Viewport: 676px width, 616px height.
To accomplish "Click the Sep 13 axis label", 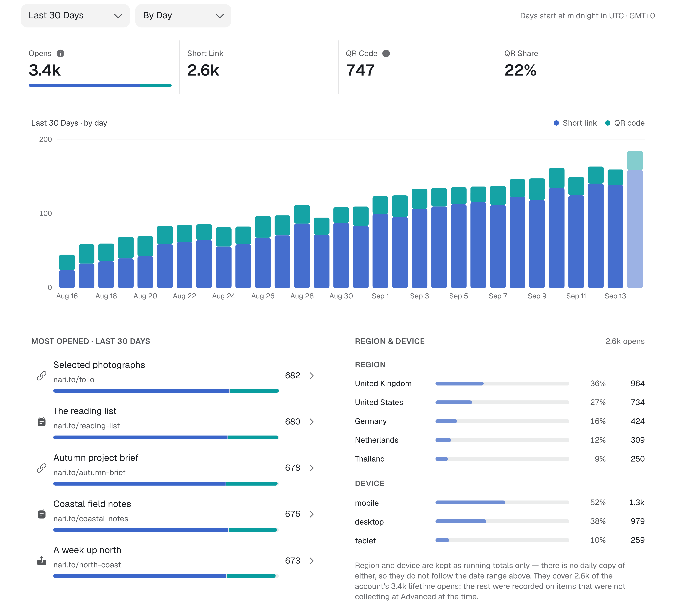I will [x=615, y=296].
